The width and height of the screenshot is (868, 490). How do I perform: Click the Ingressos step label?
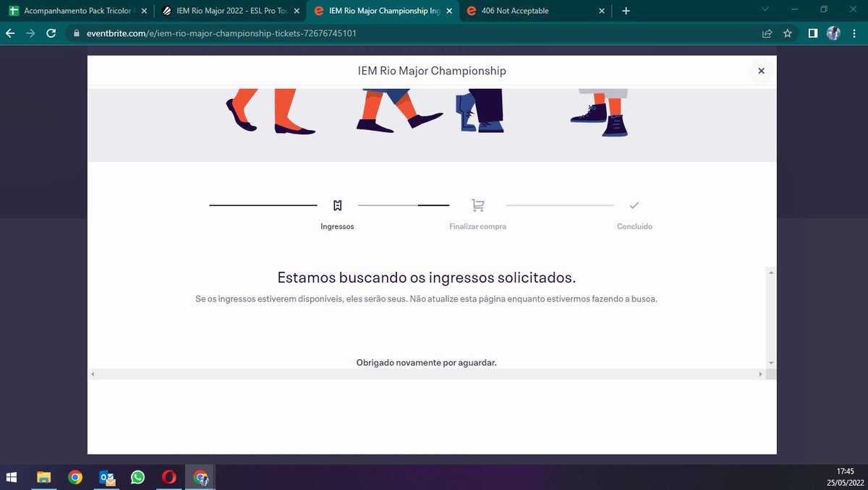pos(337,226)
